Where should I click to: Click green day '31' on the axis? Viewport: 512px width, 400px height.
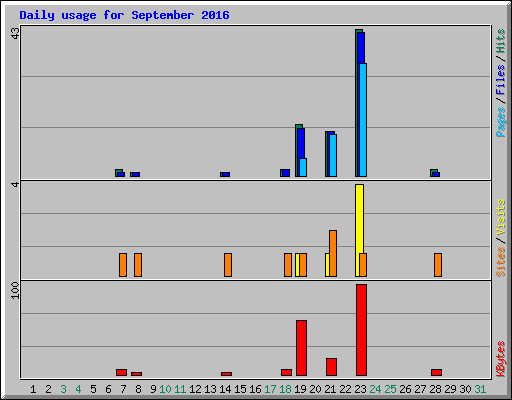[480, 389]
